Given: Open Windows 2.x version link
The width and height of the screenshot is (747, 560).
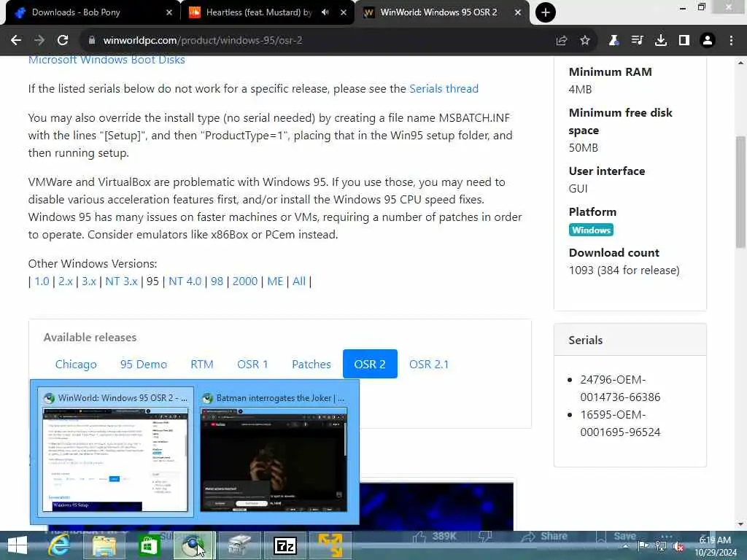Looking at the screenshot, I should coord(65,281).
